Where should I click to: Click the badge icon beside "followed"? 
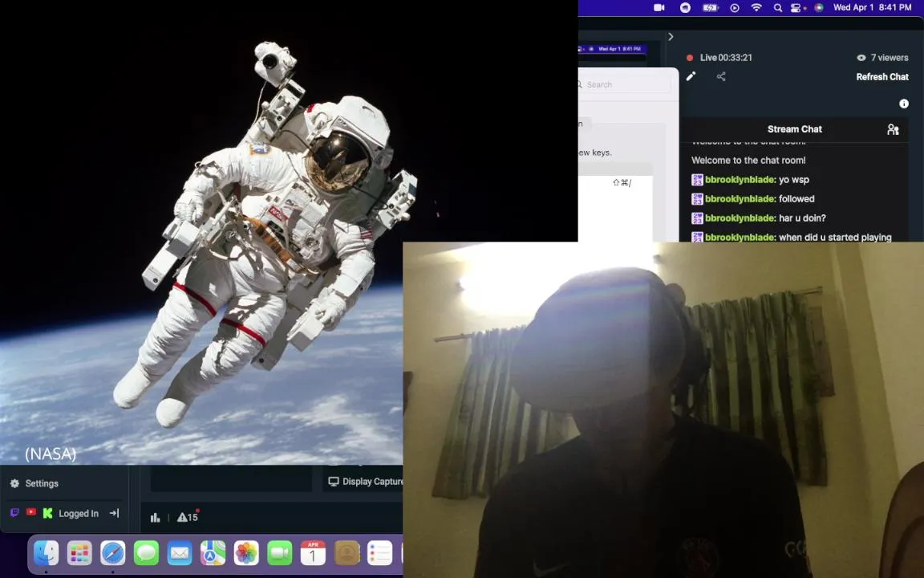[697, 199]
